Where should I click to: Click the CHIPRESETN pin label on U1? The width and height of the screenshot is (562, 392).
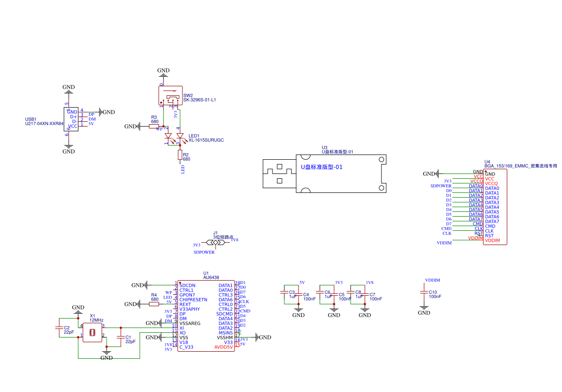pos(193,300)
